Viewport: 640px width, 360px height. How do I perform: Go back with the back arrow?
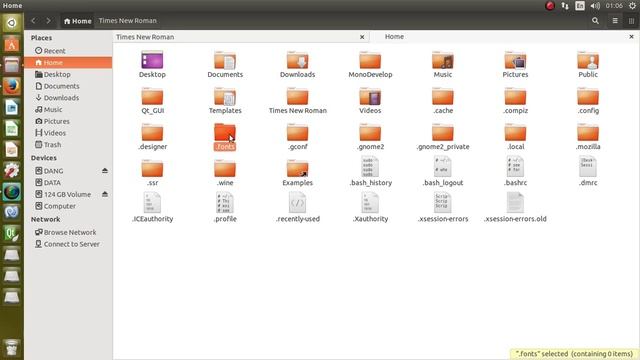[33, 20]
